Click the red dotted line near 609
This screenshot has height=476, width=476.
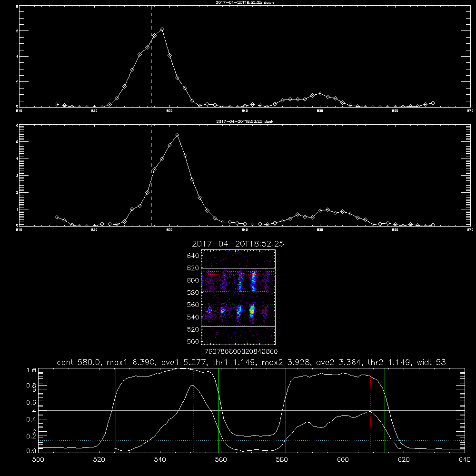coord(370,410)
